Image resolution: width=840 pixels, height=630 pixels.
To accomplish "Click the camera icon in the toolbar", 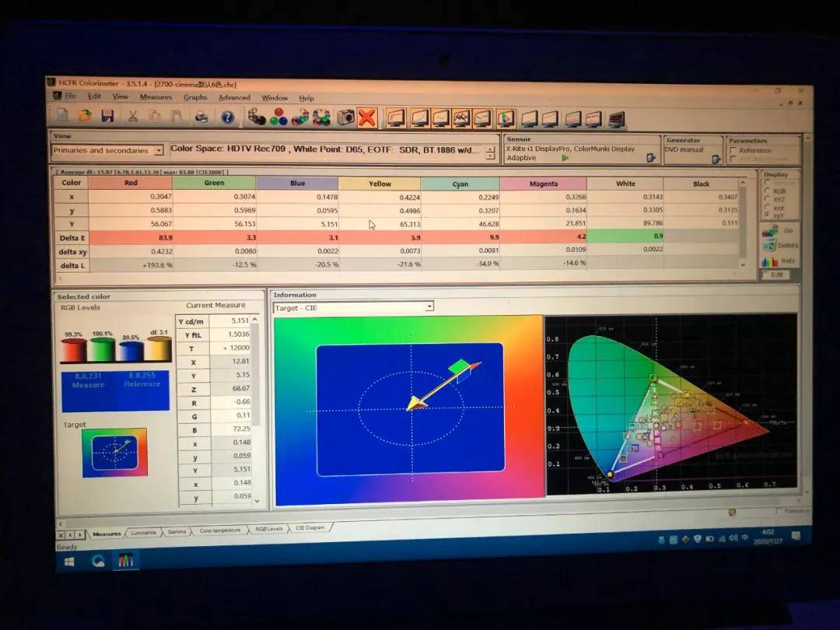I will click(x=345, y=117).
